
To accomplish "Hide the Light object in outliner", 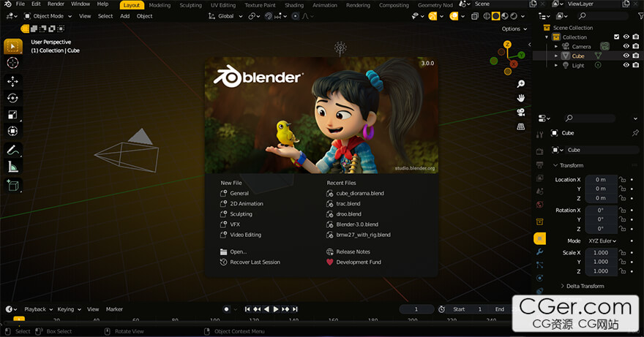I will pos(626,65).
